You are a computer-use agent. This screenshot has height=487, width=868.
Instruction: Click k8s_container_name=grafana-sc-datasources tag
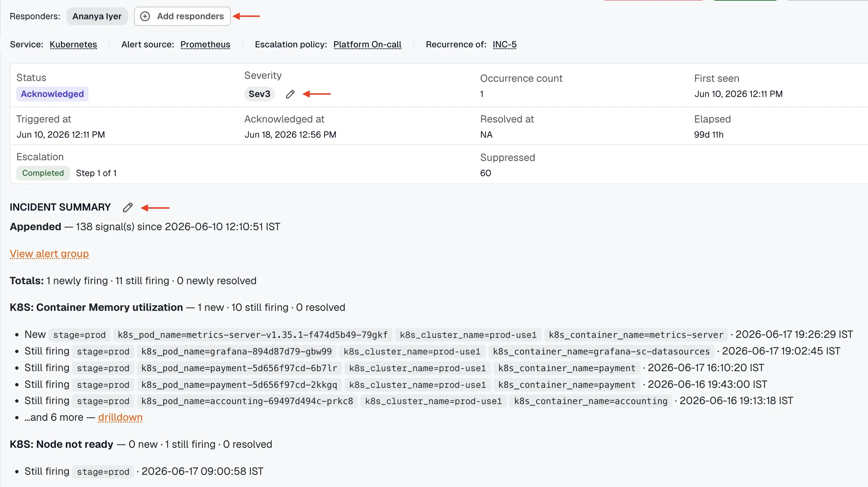[x=601, y=352]
